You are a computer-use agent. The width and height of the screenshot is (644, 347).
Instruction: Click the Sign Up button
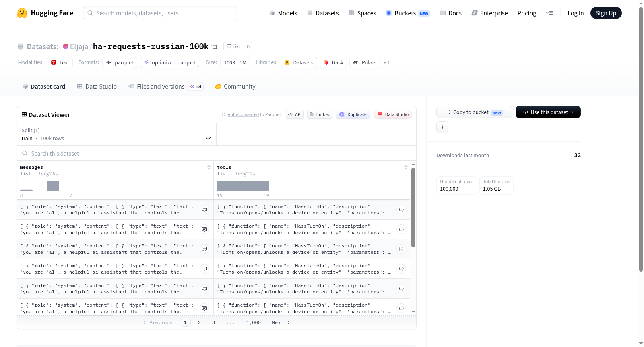tap(606, 13)
